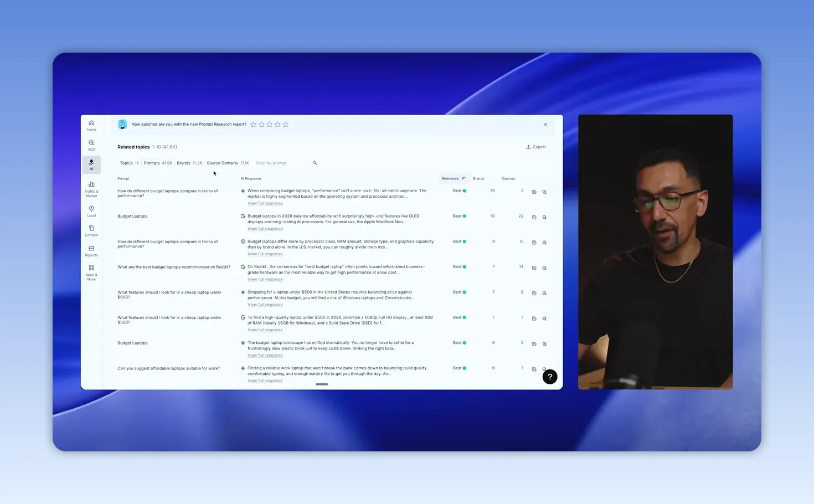Open the 22 sources count
Image resolution: width=814 pixels, height=504 pixels.
pos(521,216)
